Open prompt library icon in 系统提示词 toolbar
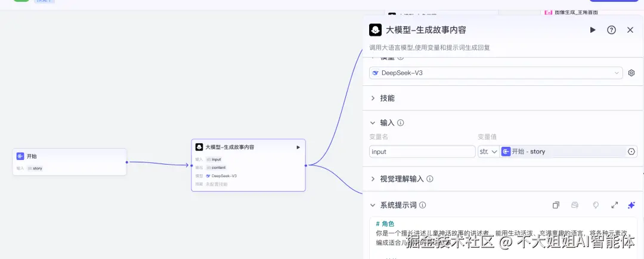The height and width of the screenshot is (259, 644). (x=575, y=205)
